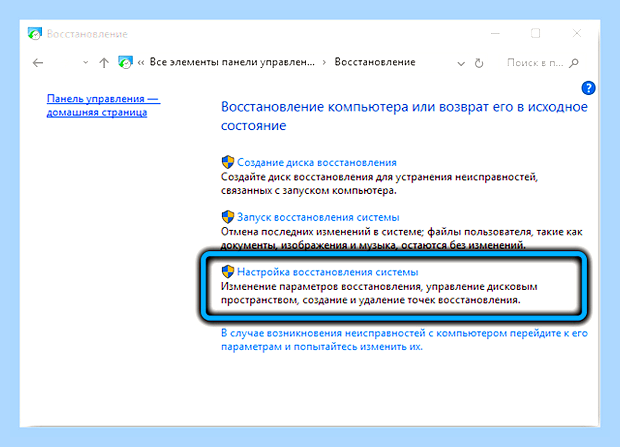Viewport: 620px width, 447px height.
Task: Open the 'В случае возникновения неисправностей' link
Action: pyautogui.click(x=404, y=340)
